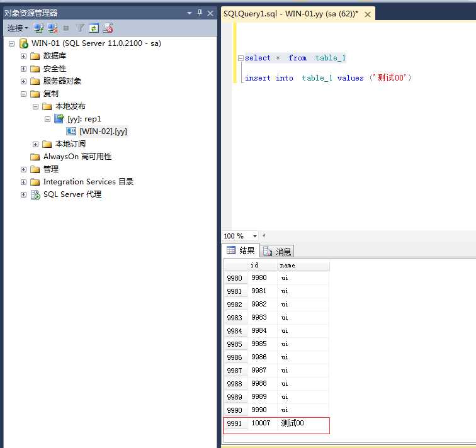Click the refresh icon in Object Explorer
476x448 pixels.
94,28
